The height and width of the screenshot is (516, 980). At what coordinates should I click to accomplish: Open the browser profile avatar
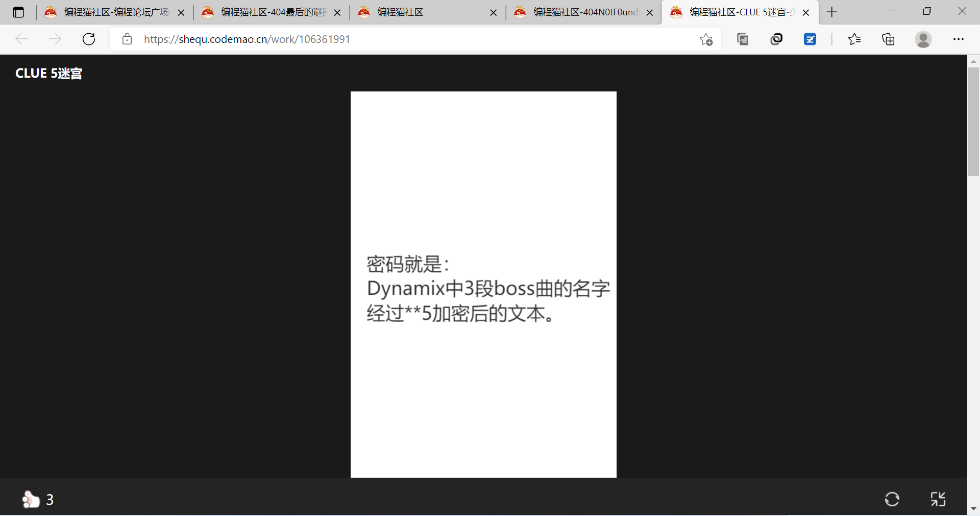click(923, 39)
